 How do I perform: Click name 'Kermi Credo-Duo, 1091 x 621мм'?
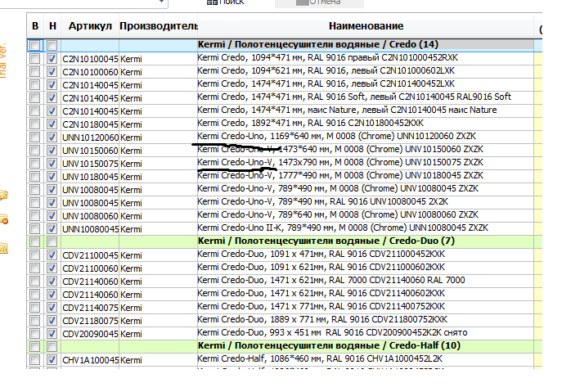[x=321, y=267]
